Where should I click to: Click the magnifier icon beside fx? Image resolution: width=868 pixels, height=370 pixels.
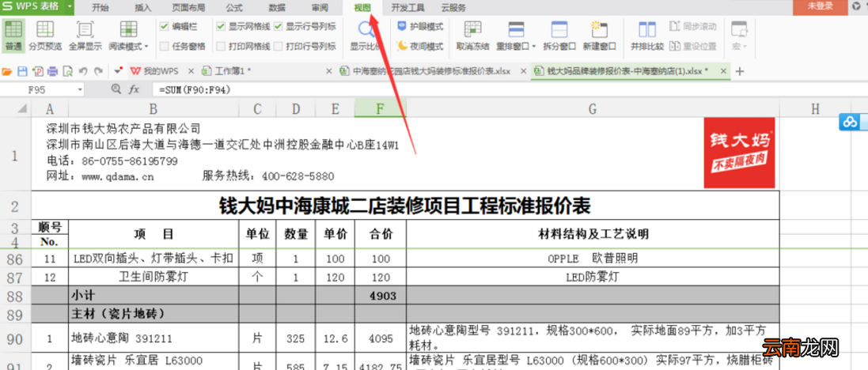116,89
